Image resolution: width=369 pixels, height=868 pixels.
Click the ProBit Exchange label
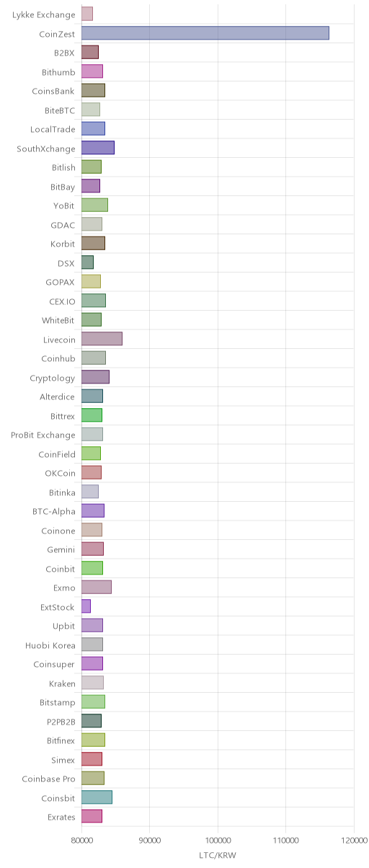coord(43,435)
